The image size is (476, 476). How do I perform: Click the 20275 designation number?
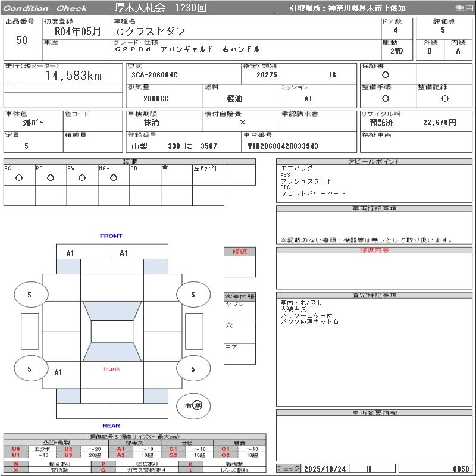point(267,75)
